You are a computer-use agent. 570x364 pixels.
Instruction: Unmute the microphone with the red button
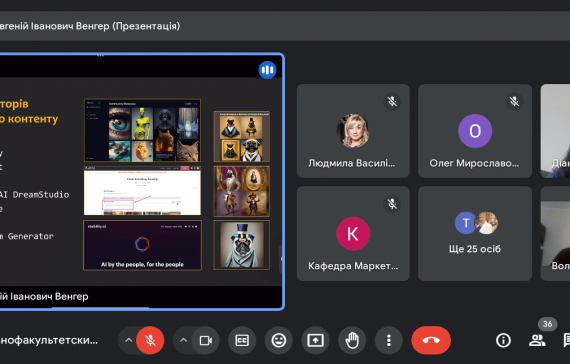(150, 340)
